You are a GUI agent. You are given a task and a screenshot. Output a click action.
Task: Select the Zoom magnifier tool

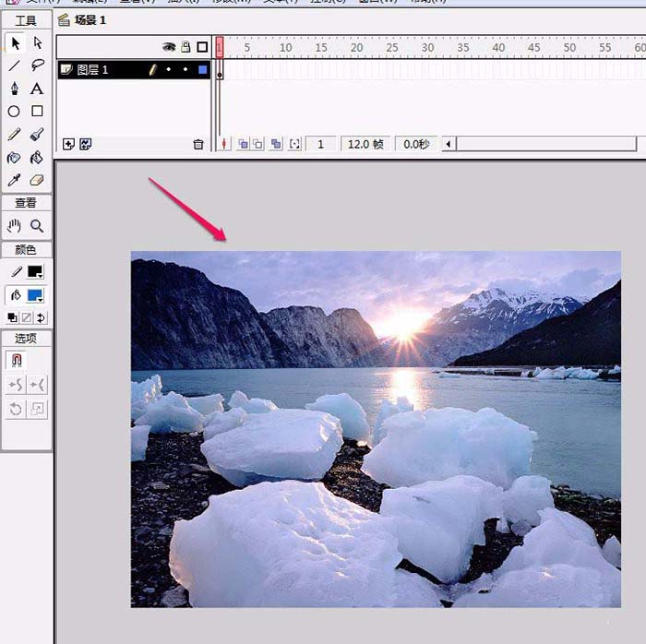pos(37,226)
